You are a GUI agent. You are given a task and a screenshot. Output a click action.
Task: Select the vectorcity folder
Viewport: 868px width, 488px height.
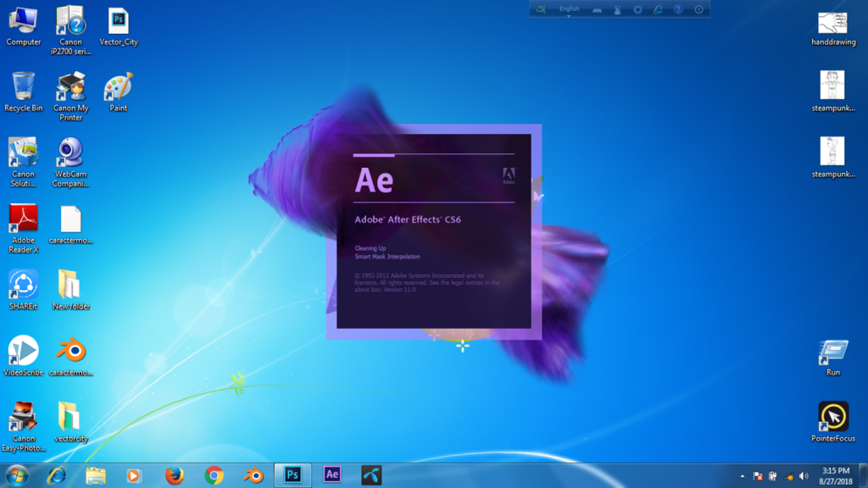click(x=71, y=422)
